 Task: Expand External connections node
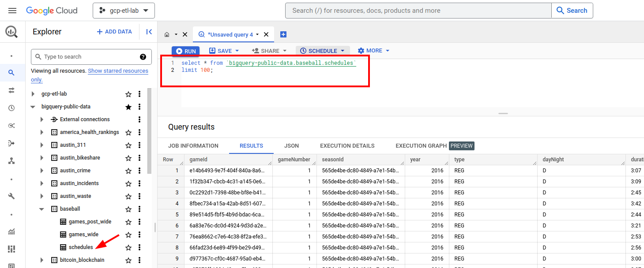pos(42,119)
